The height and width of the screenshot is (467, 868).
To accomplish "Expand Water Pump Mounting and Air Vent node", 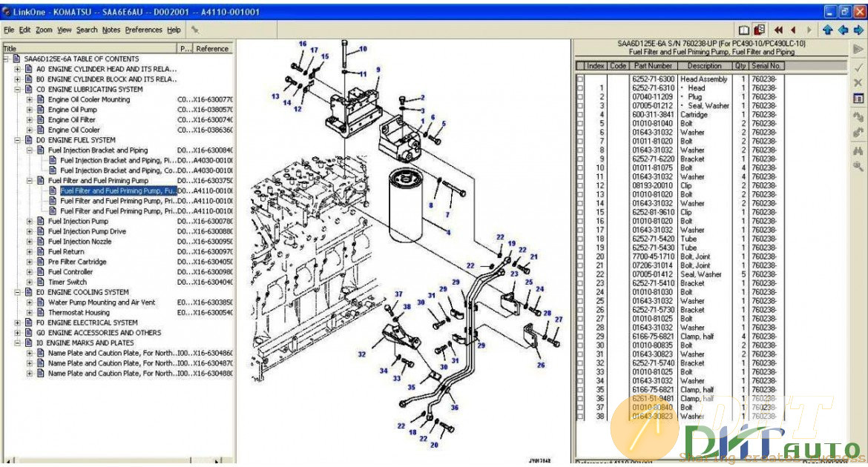I will pyautogui.click(x=30, y=302).
